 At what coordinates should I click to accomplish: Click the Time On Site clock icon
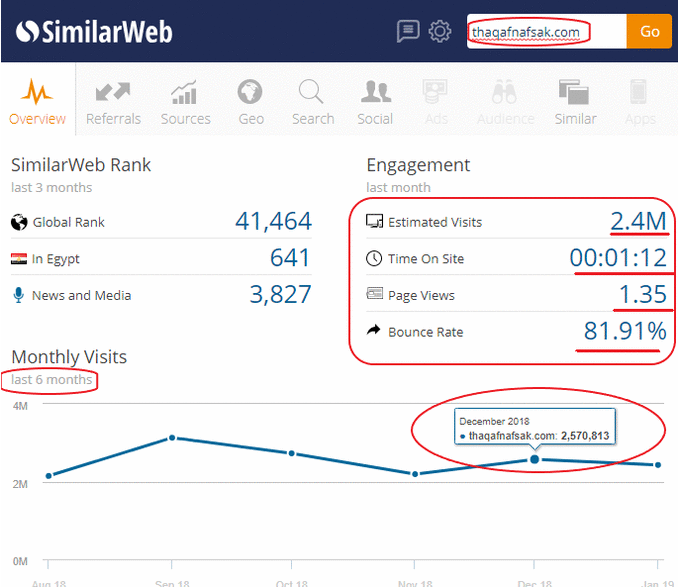pos(374,258)
